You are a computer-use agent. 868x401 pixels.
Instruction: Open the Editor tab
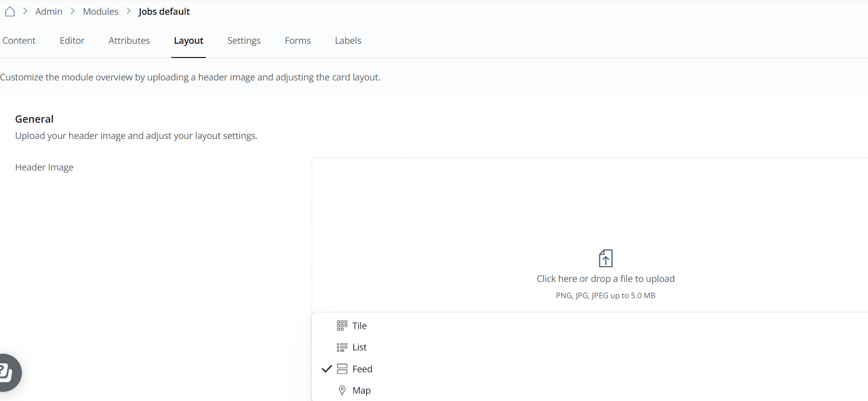72,41
